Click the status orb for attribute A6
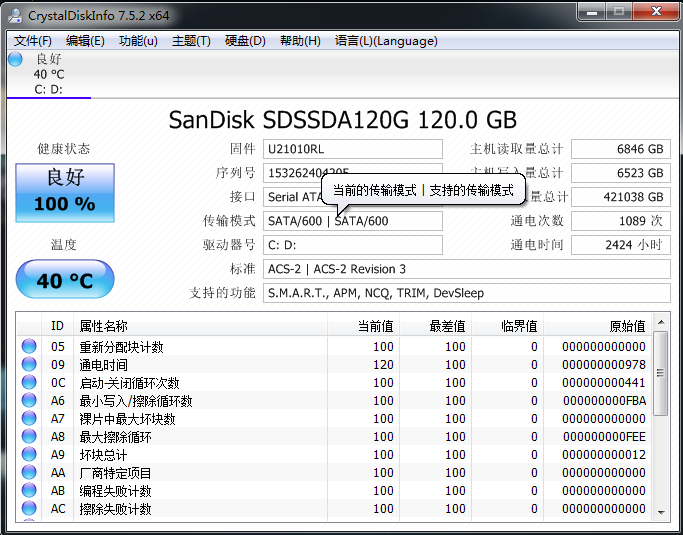This screenshot has width=683, height=535. point(29,400)
